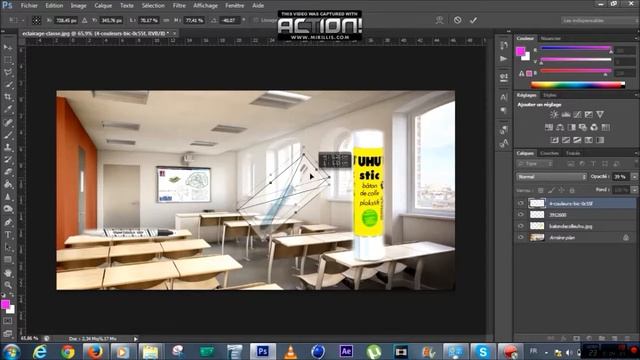The width and height of the screenshot is (640, 360).
Task: Select the Lasso tool
Action: 8,72
